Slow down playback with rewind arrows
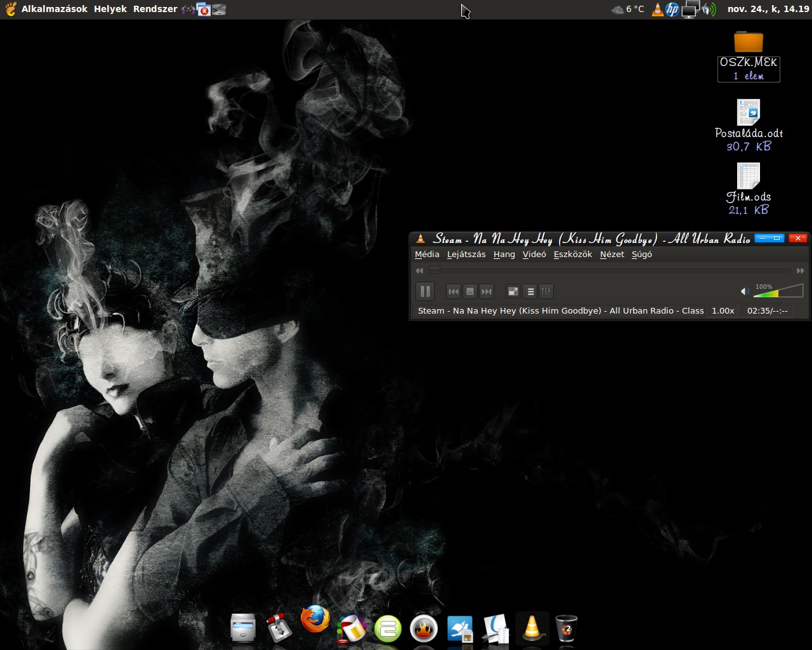The height and width of the screenshot is (650, 812). point(419,270)
